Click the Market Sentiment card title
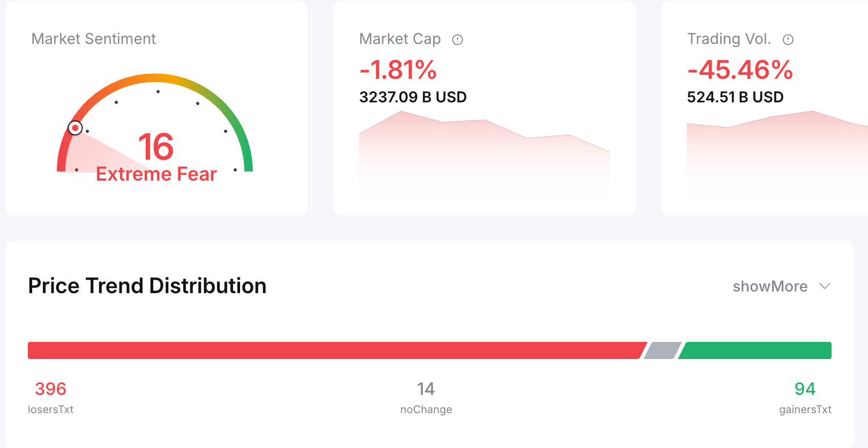868x448 pixels. (94, 39)
